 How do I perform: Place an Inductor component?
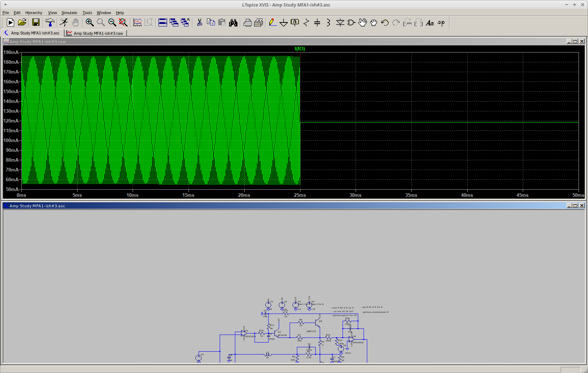point(328,22)
